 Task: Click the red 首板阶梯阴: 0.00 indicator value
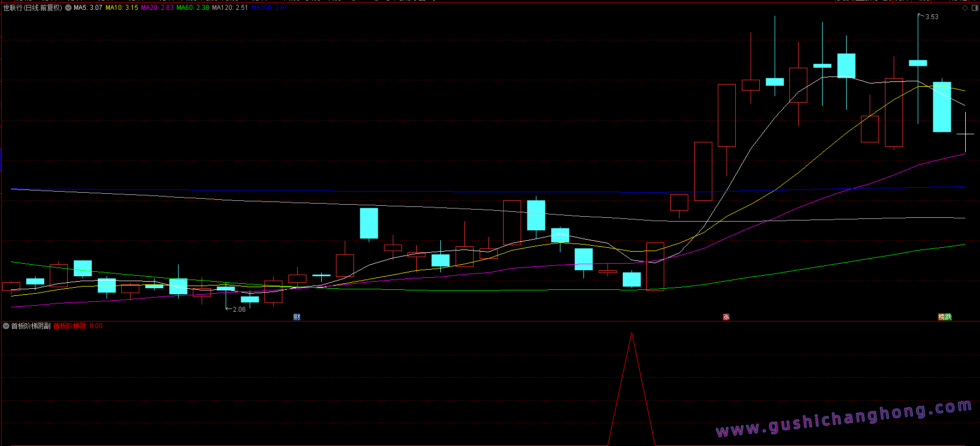(x=78, y=326)
